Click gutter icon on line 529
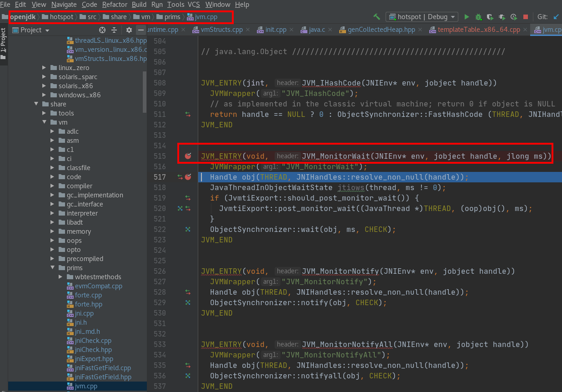 [188, 302]
